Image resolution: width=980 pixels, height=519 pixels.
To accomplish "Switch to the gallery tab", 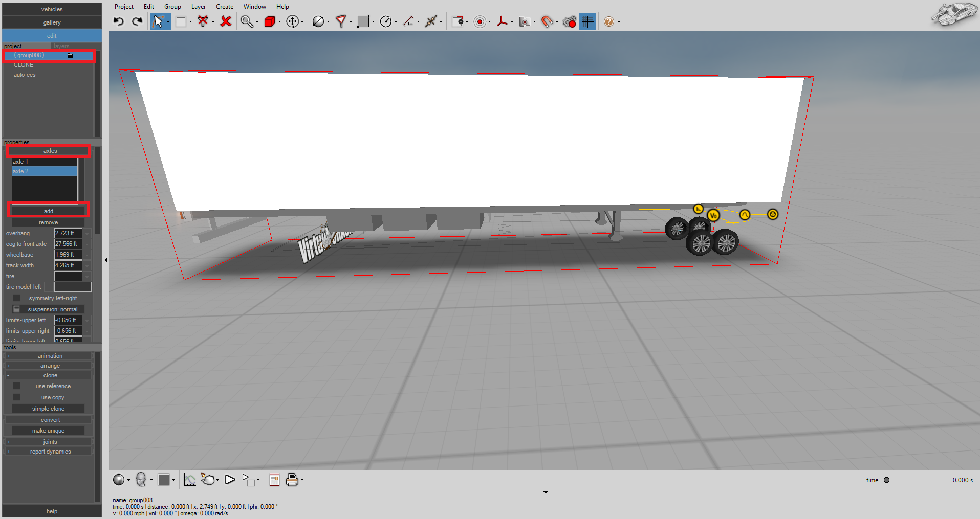I will [52, 22].
